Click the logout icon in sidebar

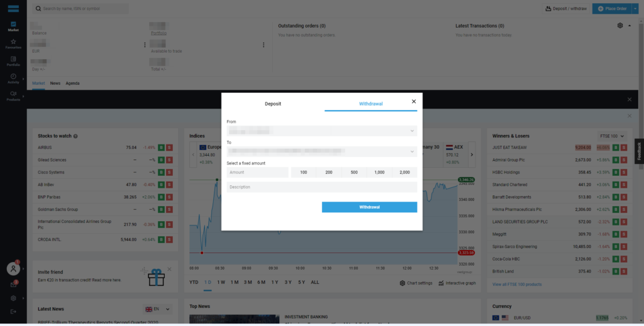[x=13, y=312]
